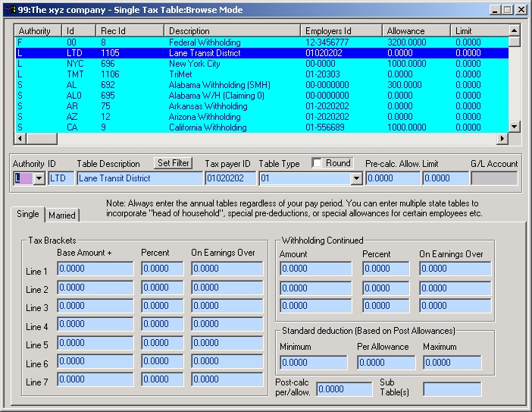Focus the Post-calc per/allow. field

click(x=343, y=389)
